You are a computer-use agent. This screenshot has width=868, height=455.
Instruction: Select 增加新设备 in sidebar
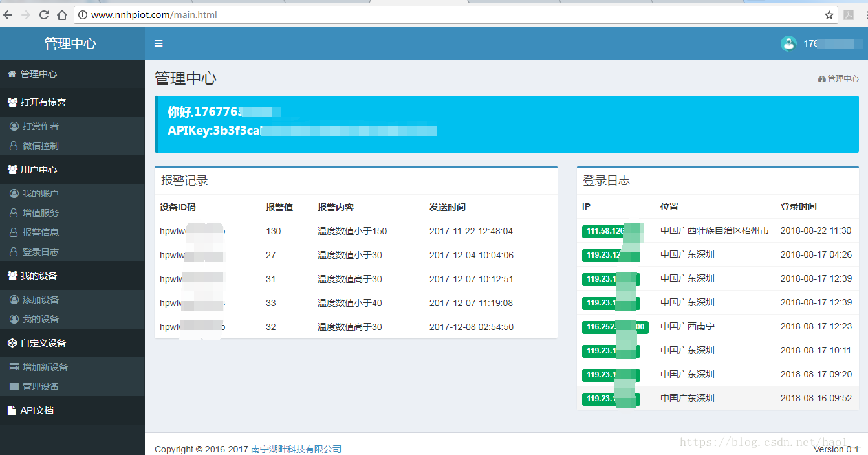pos(72,367)
